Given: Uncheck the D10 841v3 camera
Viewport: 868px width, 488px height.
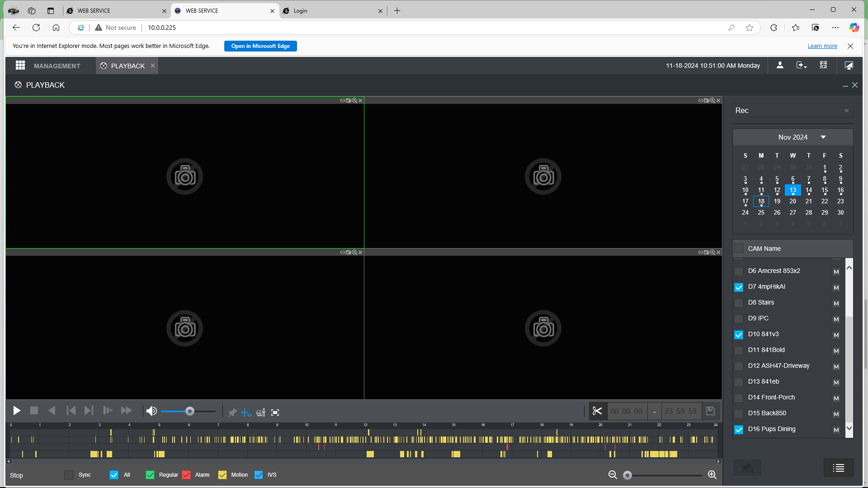Looking at the screenshot, I should click(739, 335).
